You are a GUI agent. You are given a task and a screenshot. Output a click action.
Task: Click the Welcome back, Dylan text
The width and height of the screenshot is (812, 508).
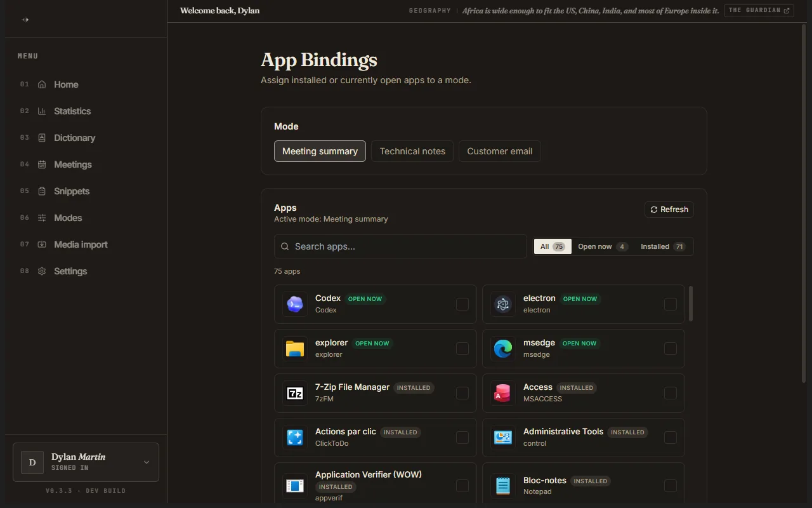(x=219, y=11)
